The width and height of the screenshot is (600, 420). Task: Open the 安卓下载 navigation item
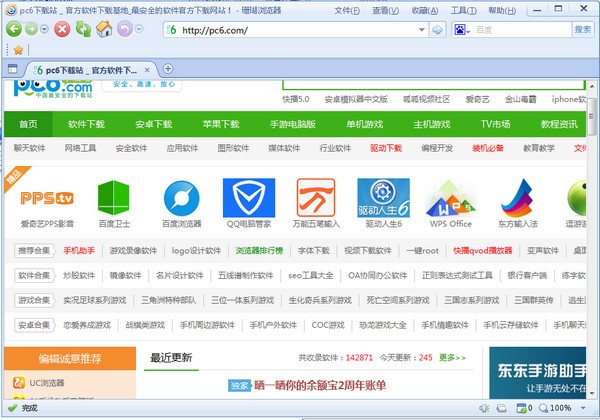153,124
